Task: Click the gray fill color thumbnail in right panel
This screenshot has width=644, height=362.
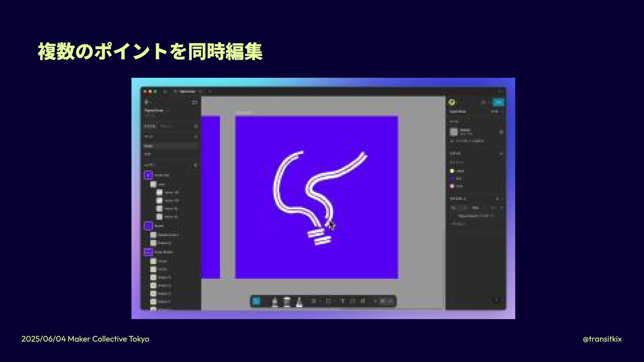Action: 454,132
